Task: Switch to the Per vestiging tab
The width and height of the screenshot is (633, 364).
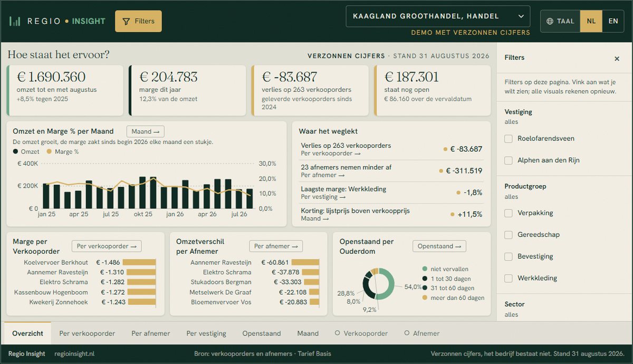Action: [x=206, y=333]
